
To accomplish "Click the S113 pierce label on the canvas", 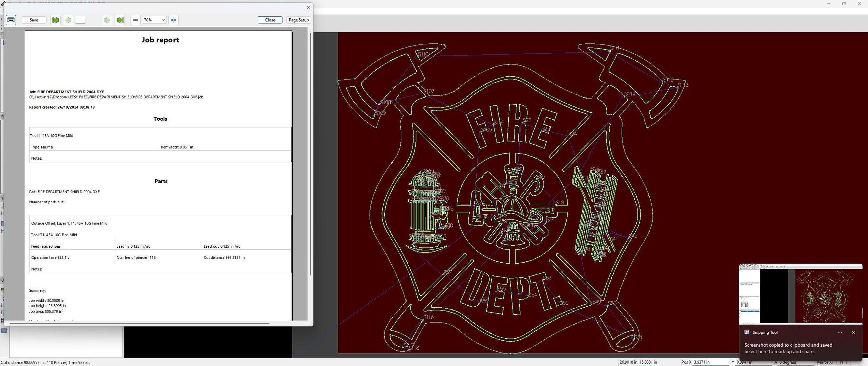I will (683, 85).
